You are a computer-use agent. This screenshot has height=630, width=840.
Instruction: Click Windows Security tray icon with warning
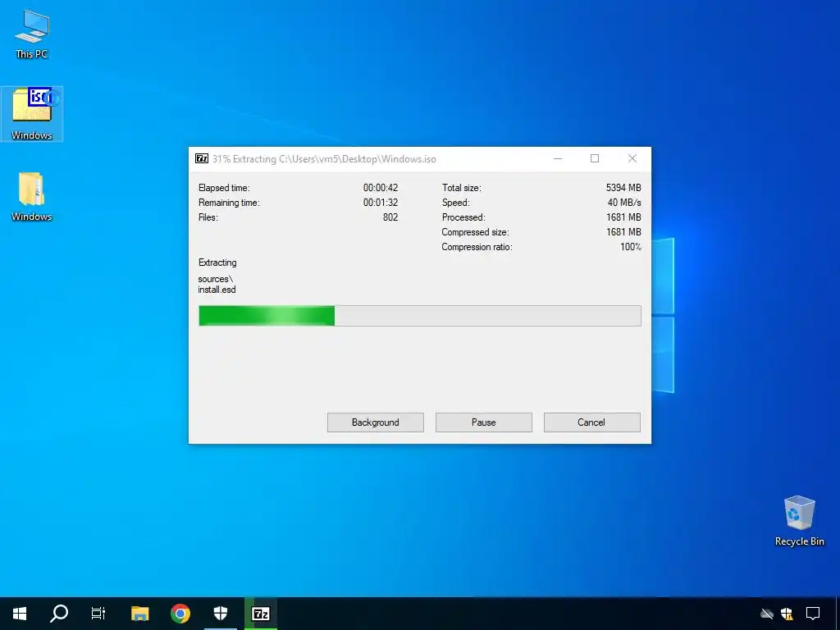click(x=787, y=614)
